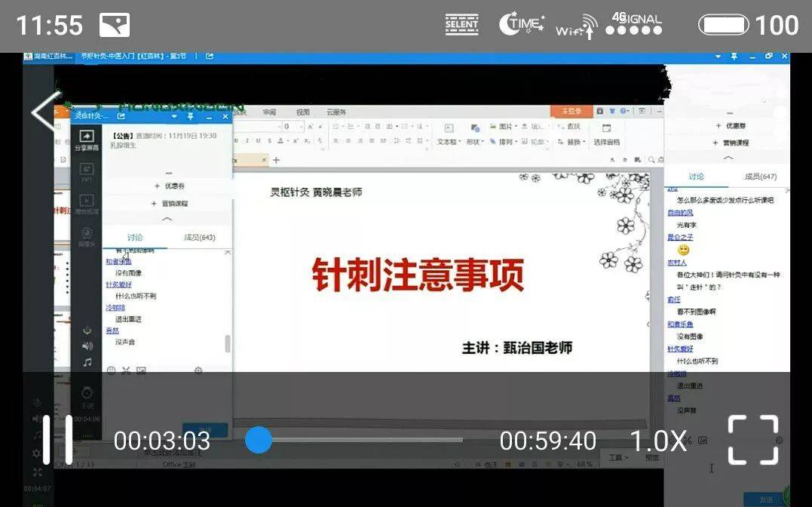Click share icon in small 灵枢针灸 window title
Screen dimensions: 812x507
point(121,115)
